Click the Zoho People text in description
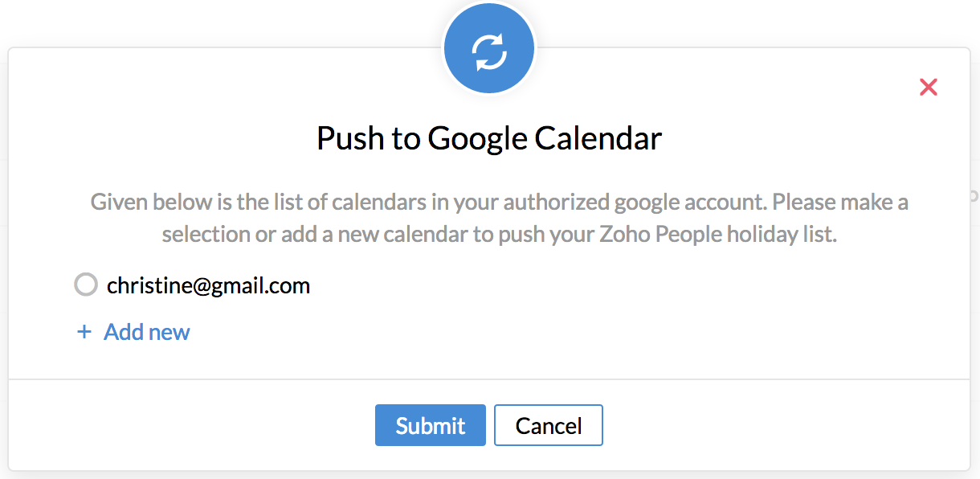Viewport: 980px width, 479px height. tap(659, 235)
